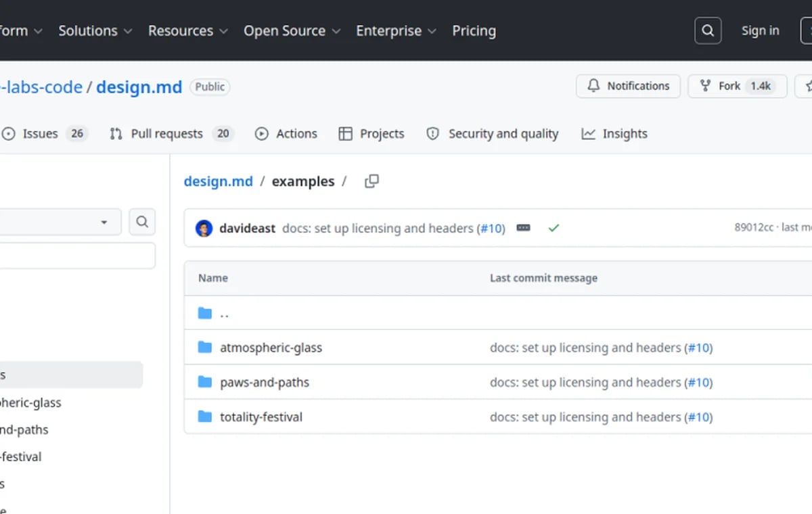Click the Sign in link
The image size is (812, 514).
[760, 30]
